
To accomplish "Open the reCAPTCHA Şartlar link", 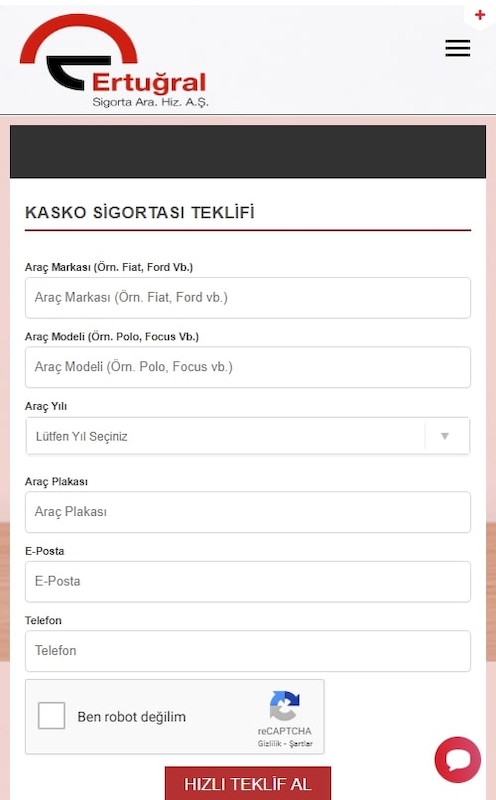I will point(301,743).
